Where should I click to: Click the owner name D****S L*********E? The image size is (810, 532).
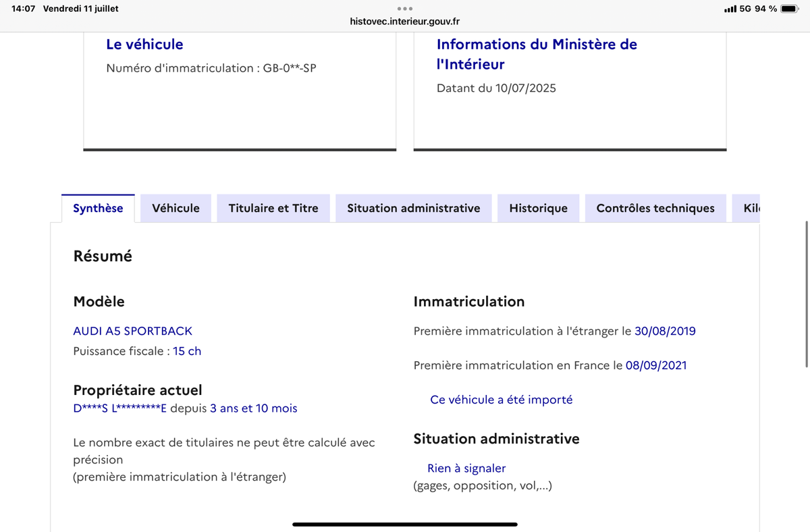click(120, 408)
